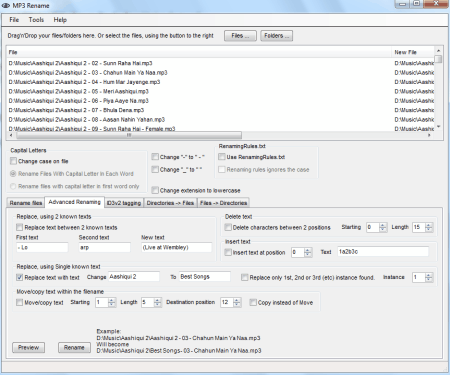The height and width of the screenshot is (375, 450).
Task: Click the file list vertical scrollbar down arrow
Action: (x=439, y=126)
